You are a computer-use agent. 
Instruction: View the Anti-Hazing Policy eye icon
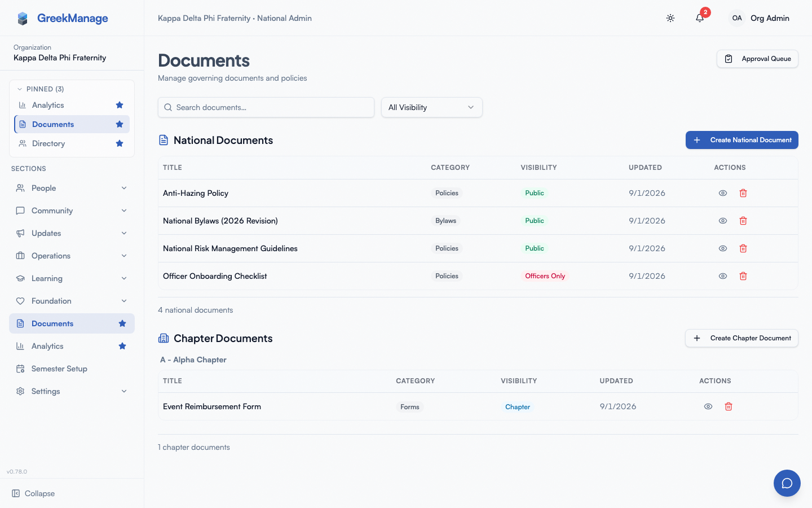click(723, 193)
